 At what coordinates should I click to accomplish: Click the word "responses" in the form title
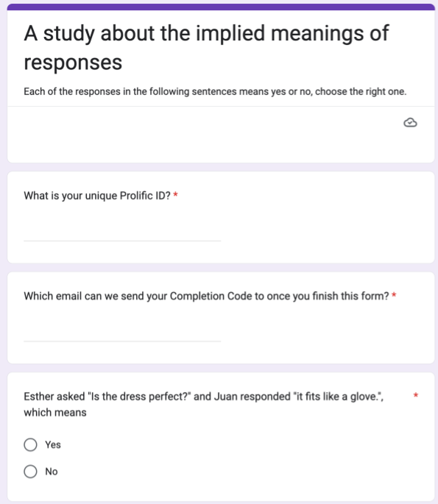[73, 62]
